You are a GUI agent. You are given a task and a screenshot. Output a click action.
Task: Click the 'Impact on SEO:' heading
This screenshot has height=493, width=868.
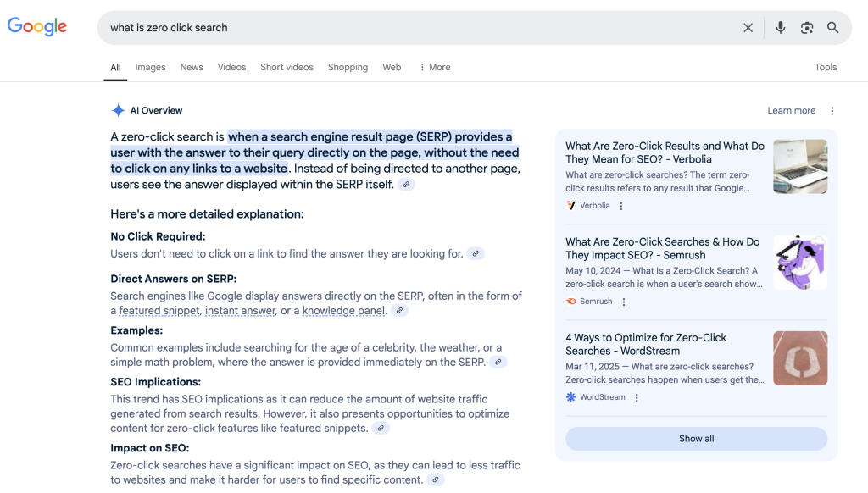coord(149,448)
